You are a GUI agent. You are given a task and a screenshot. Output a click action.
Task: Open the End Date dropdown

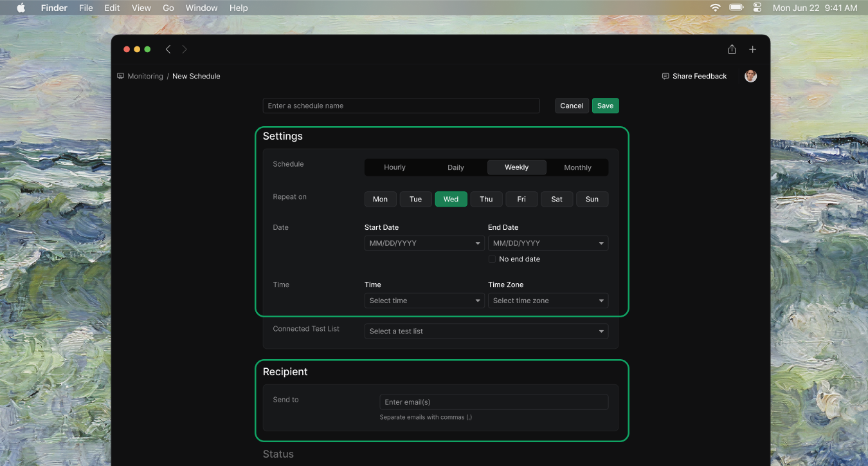(x=548, y=243)
